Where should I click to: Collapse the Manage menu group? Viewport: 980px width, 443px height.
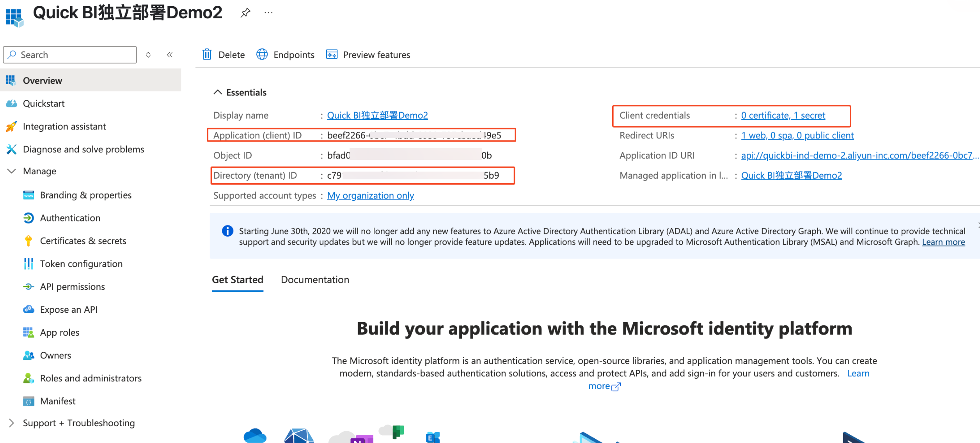(x=12, y=171)
